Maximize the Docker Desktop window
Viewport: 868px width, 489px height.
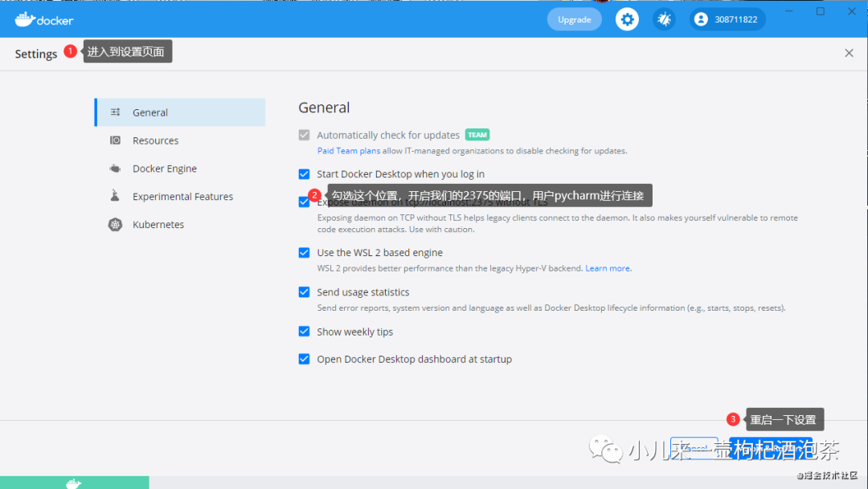tap(821, 11)
